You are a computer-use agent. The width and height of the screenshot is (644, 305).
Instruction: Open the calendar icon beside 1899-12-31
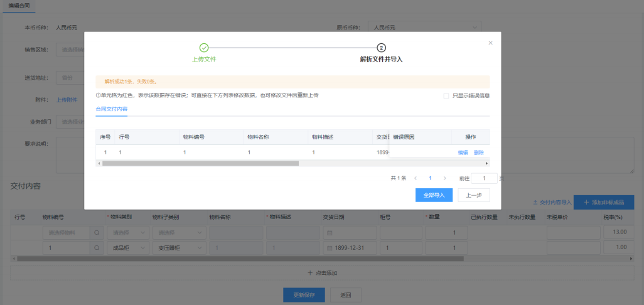click(x=330, y=248)
